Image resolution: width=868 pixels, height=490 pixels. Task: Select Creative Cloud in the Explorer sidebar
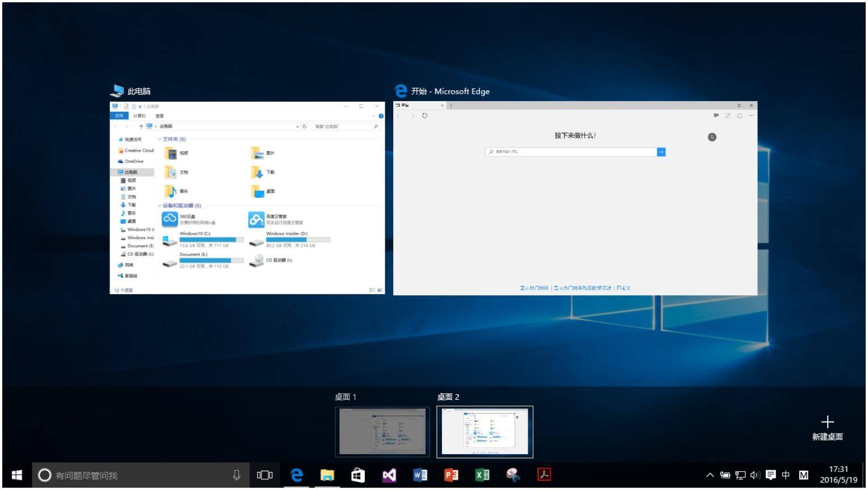point(136,150)
